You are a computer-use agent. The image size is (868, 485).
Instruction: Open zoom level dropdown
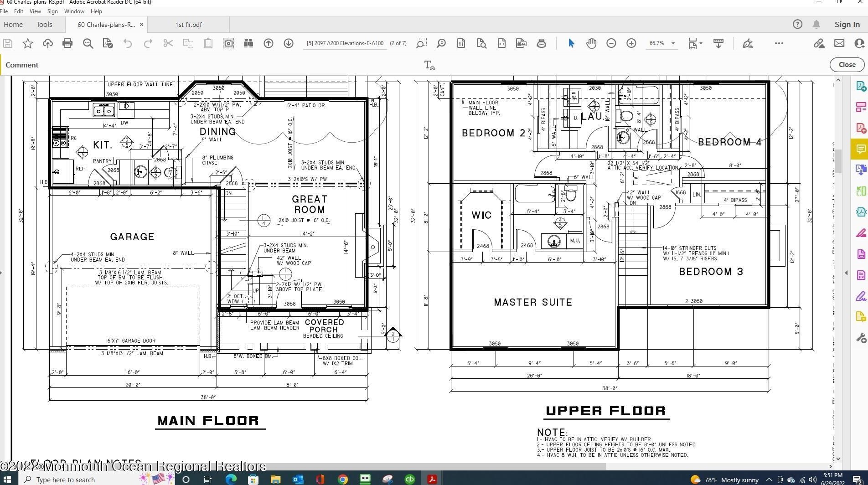(x=673, y=43)
